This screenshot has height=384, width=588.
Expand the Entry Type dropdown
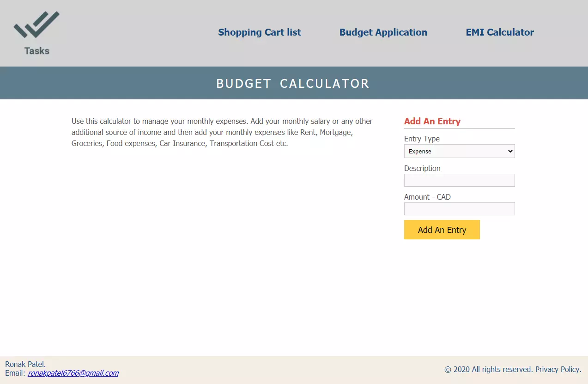tap(460, 151)
